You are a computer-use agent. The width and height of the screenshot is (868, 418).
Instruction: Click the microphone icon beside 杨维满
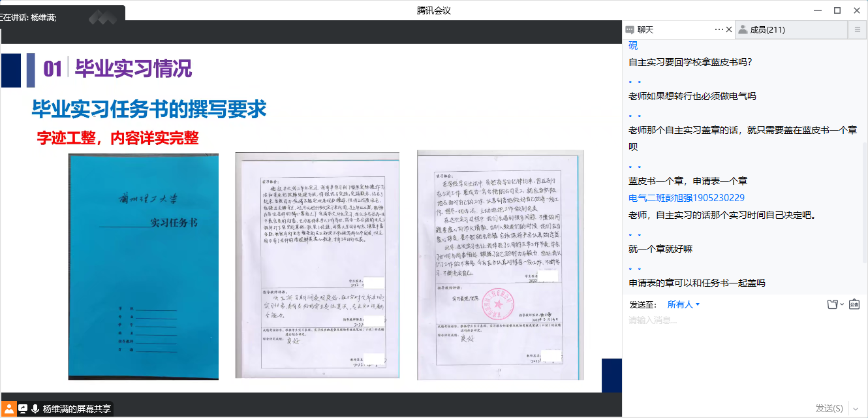click(35, 409)
